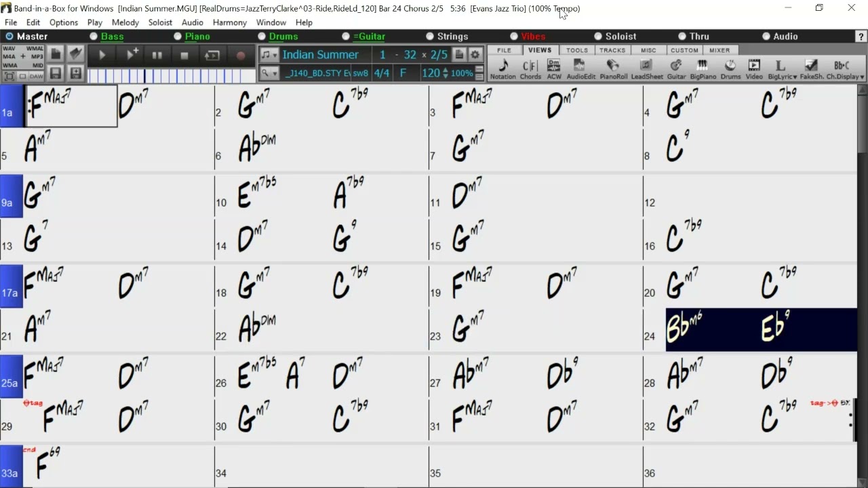868x488 pixels.
Task: Click the Record button in transport
Action: (240, 56)
